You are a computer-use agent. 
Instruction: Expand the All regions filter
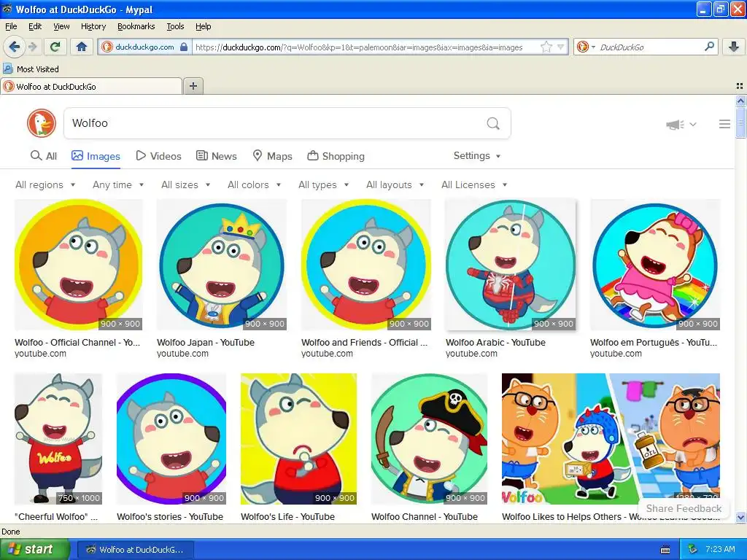[45, 184]
